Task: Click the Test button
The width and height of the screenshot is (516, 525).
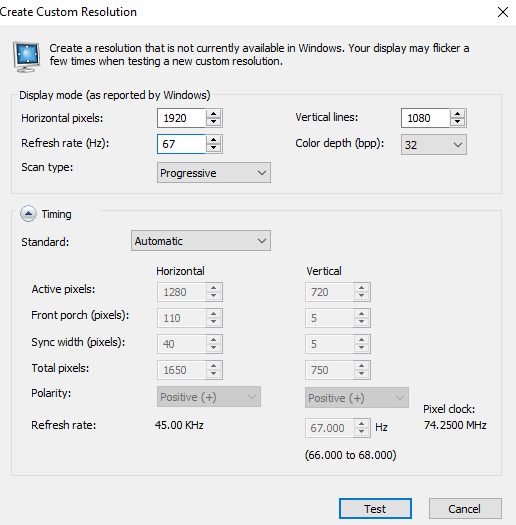Action: [375, 509]
